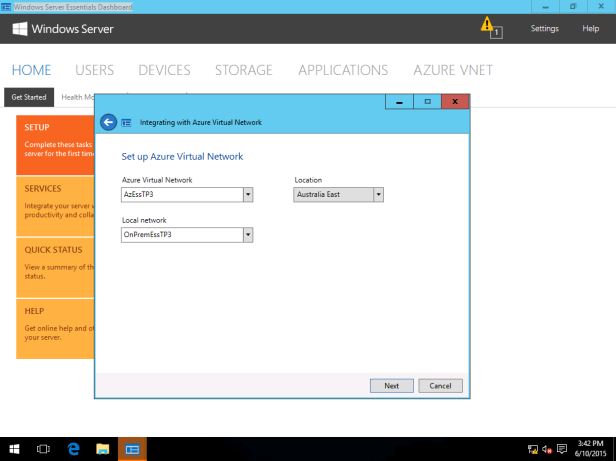Open Task View on the taskbar

click(44, 449)
